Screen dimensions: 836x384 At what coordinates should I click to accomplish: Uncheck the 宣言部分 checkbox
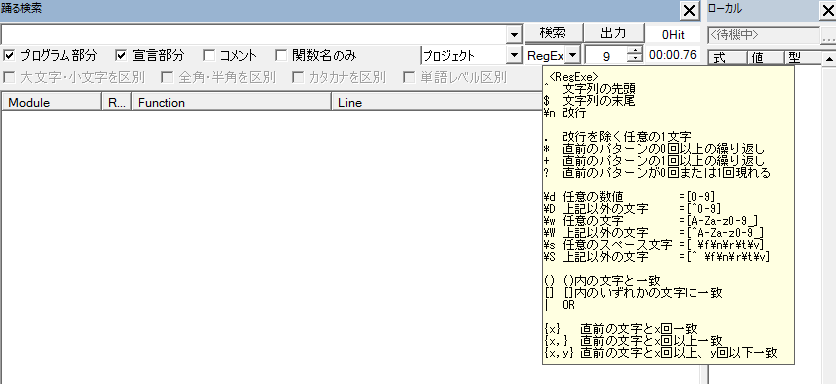tap(122, 55)
